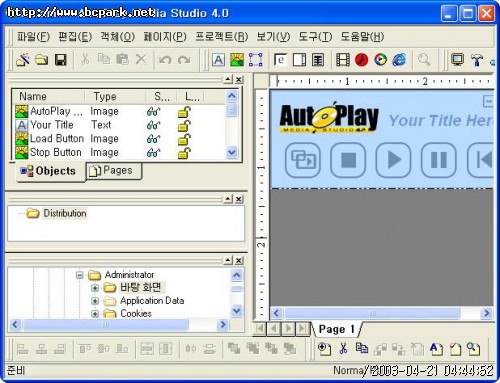Toggle the lock icon for AutoPlay image

(x=184, y=112)
